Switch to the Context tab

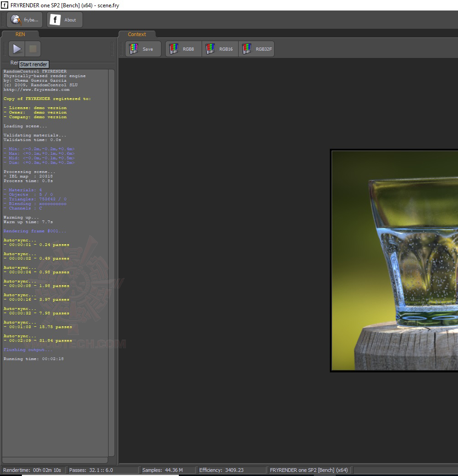pyautogui.click(x=137, y=34)
